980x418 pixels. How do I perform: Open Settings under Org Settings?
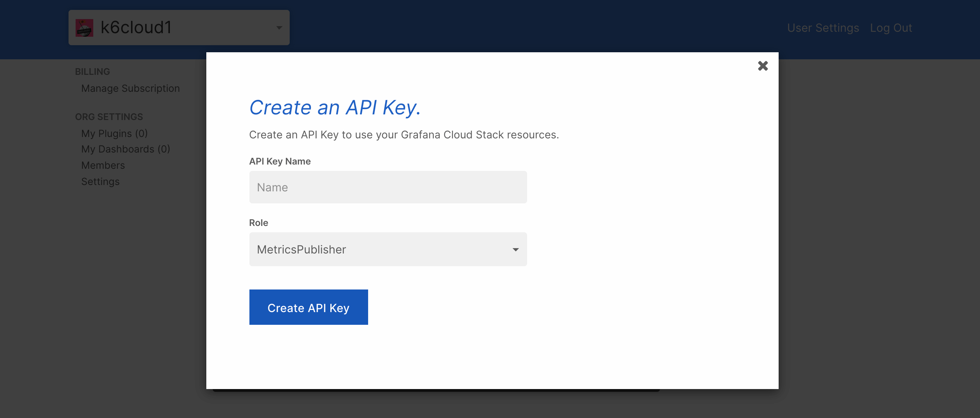(100, 181)
